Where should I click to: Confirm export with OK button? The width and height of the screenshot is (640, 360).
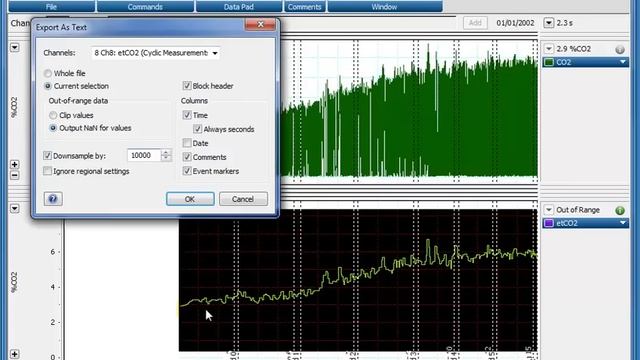pos(190,199)
